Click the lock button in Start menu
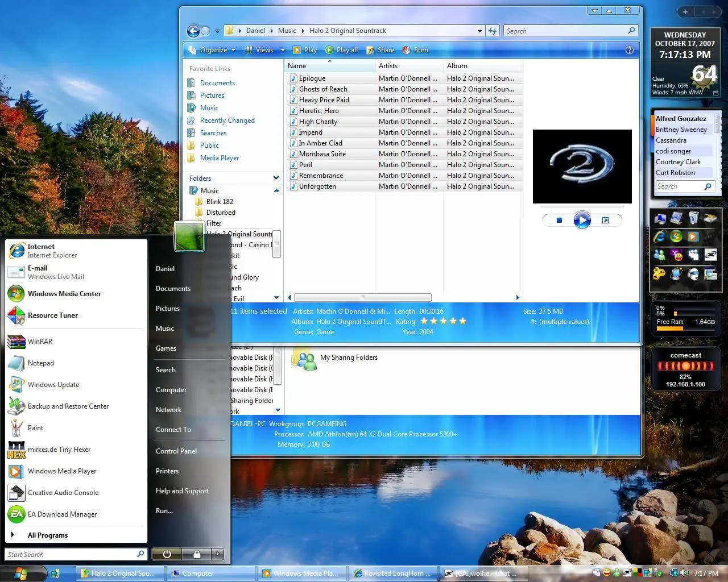 tap(197, 554)
